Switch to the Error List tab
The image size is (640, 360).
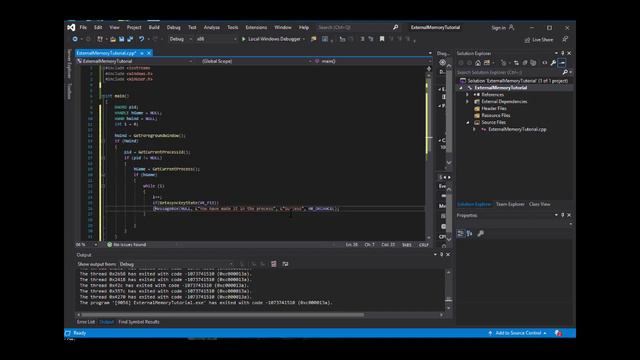point(86,322)
